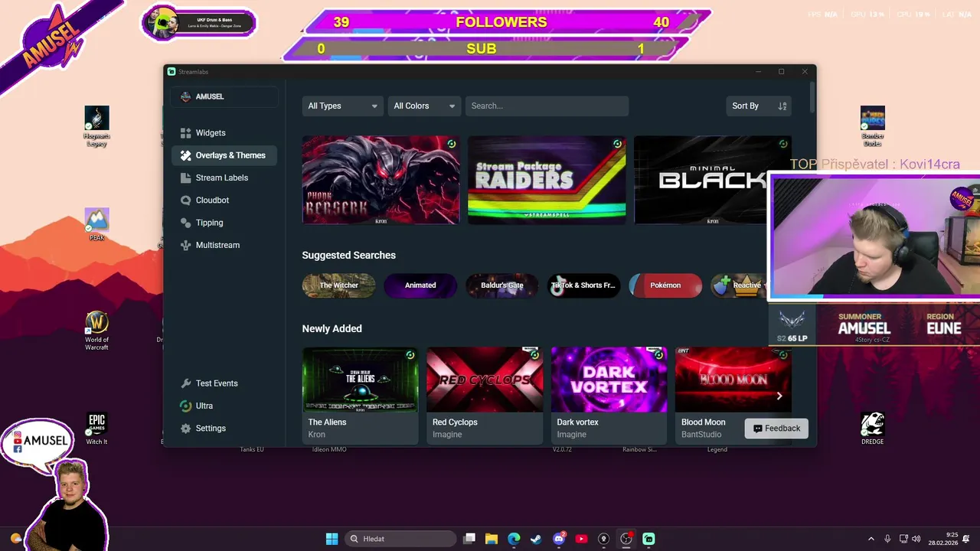Screen dimensions: 980x551
Task: Click the AMUSEL account avatar in sidebar
Action: 185,97
